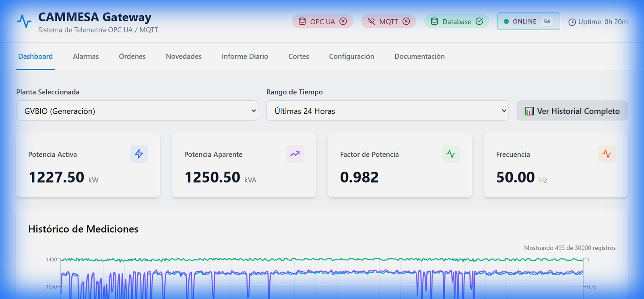Screen dimensions: 644x299
Task: Click the MQTT wifi-off icon
Action: click(371, 21)
